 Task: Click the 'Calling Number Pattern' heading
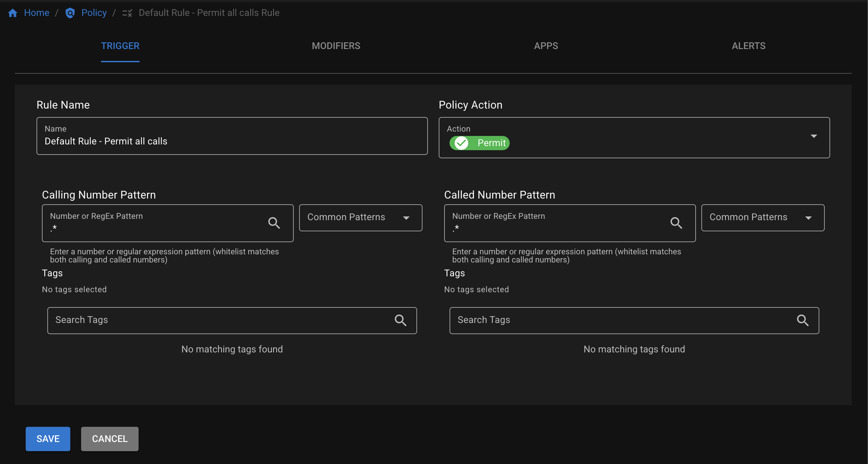point(99,195)
